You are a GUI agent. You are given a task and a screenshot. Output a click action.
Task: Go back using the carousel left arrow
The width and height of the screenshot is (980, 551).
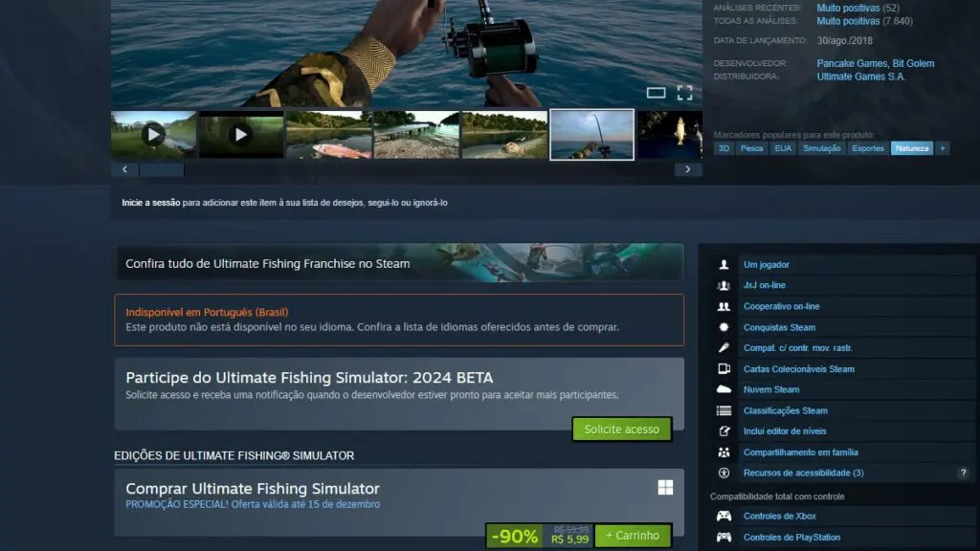point(124,168)
